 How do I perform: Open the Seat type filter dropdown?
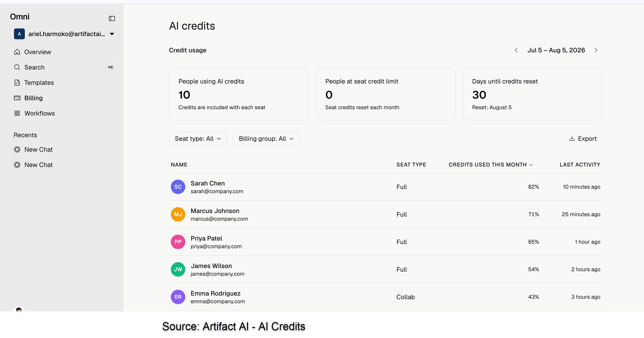coord(198,139)
